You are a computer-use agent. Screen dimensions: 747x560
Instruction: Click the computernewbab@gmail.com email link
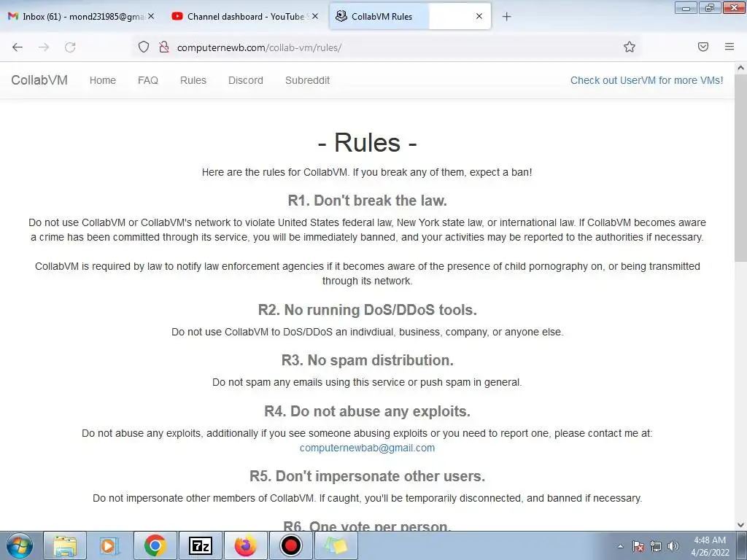(x=367, y=448)
